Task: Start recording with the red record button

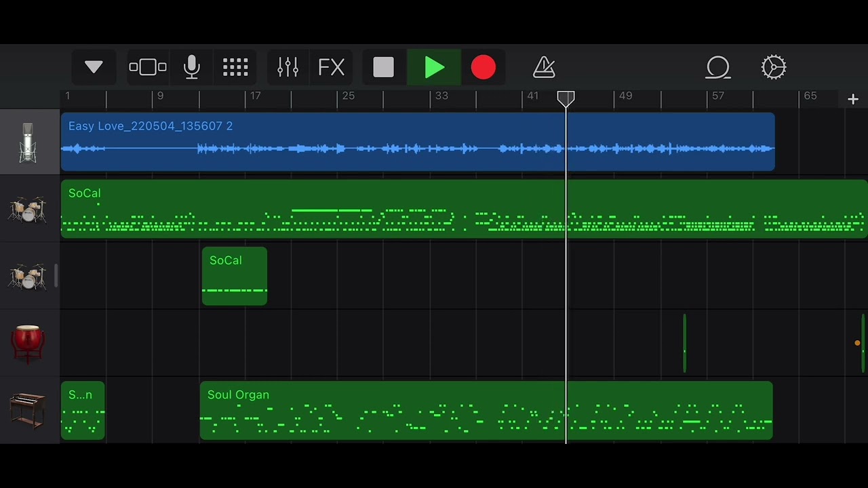Action: (x=483, y=67)
